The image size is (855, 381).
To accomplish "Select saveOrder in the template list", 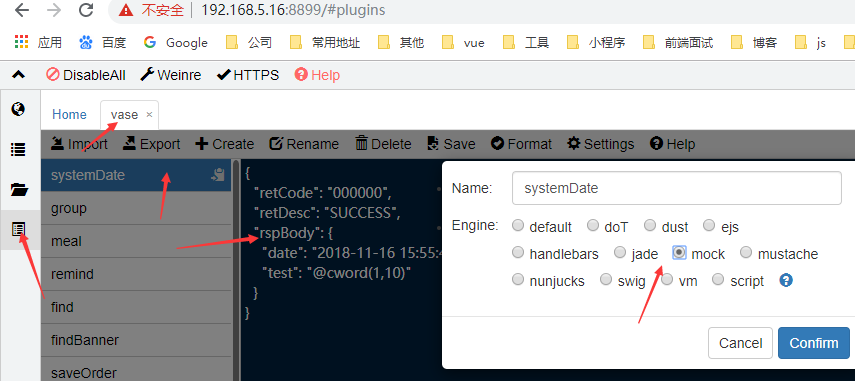I will pyautogui.click(x=136, y=371).
